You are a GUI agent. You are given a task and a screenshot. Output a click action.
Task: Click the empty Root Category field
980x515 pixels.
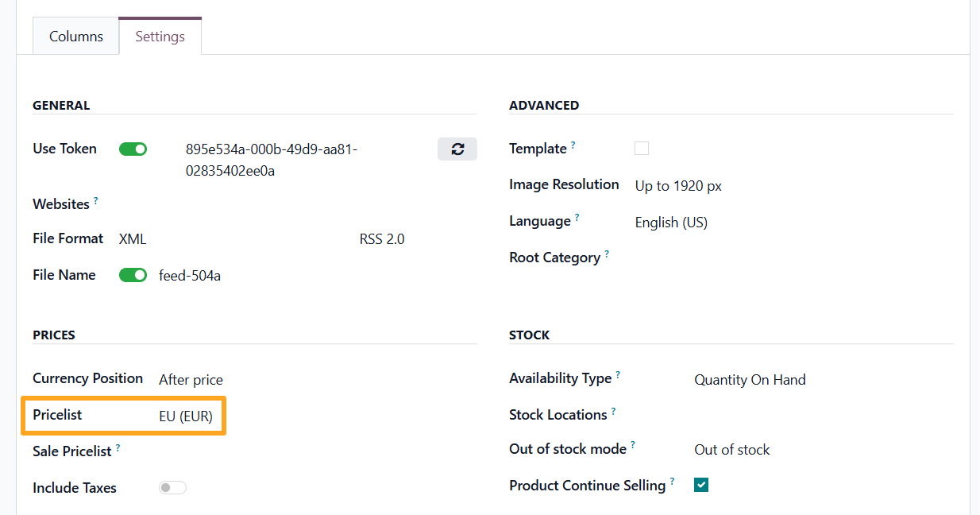tap(794, 257)
